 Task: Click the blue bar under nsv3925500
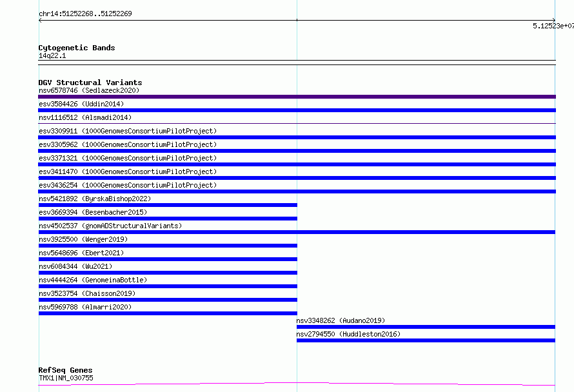click(x=168, y=246)
